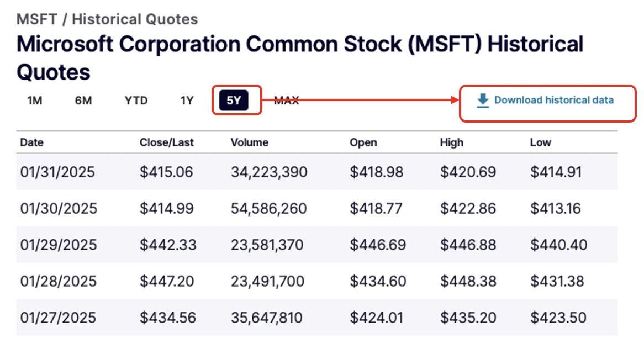This screenshot has height=359, width=644.
Task: Click the Volume column header
Action: tap(250, 142)
